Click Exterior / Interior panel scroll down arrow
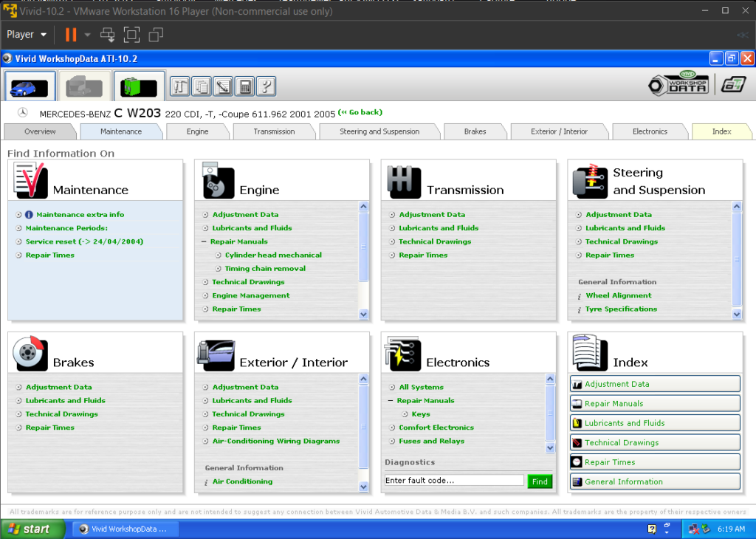The image size is (756, 539). (x=363, y=487)
